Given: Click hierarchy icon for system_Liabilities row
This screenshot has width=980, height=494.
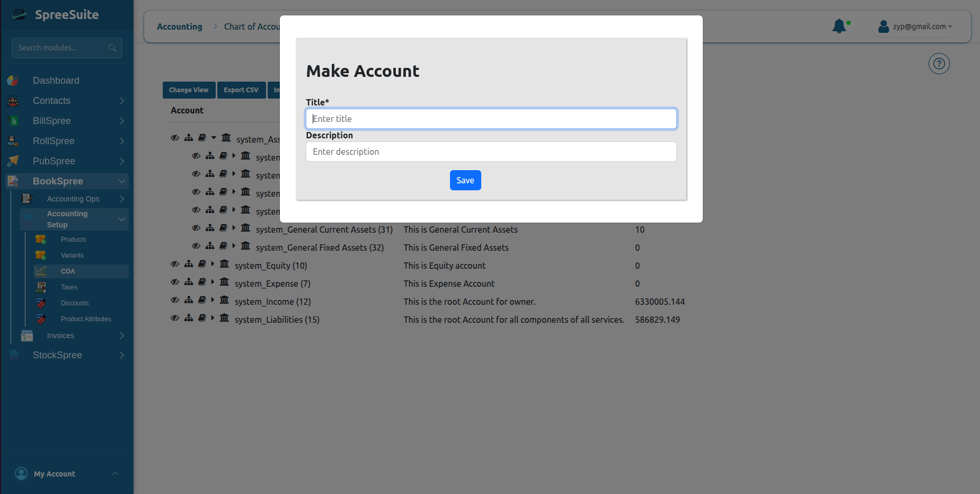Looking at the screenshot, I should (189, 318).
